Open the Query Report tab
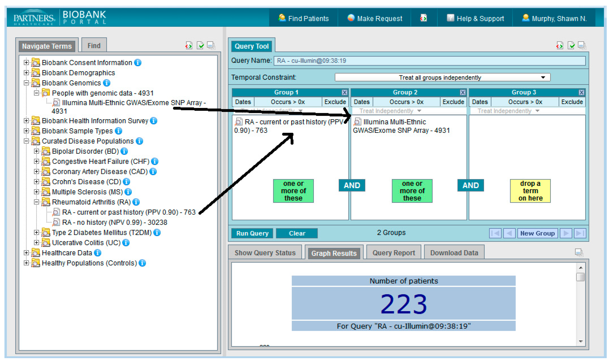 click(x=394, y=253)
